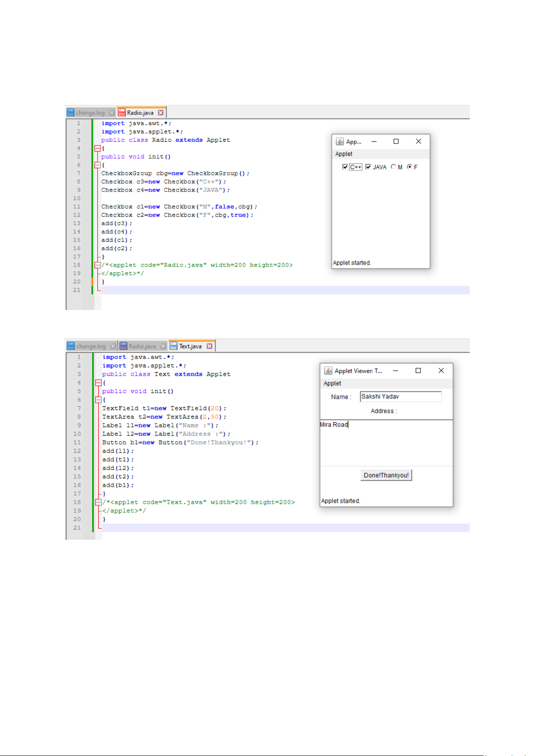Click Java icon in Applet Viewer title bar
The height and width of the screenshot is (756, 535).
328,371
